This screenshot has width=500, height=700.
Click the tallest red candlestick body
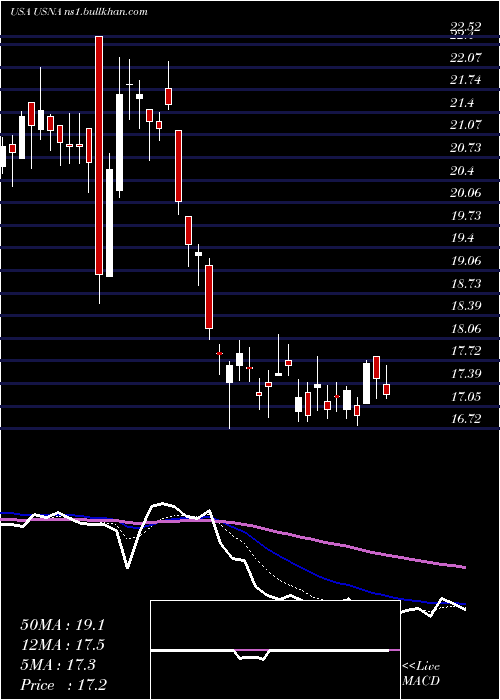point(99,155)
